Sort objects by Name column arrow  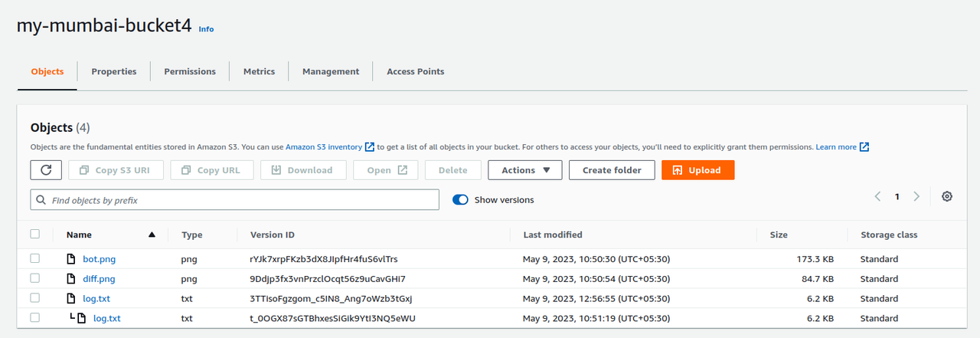152,235
